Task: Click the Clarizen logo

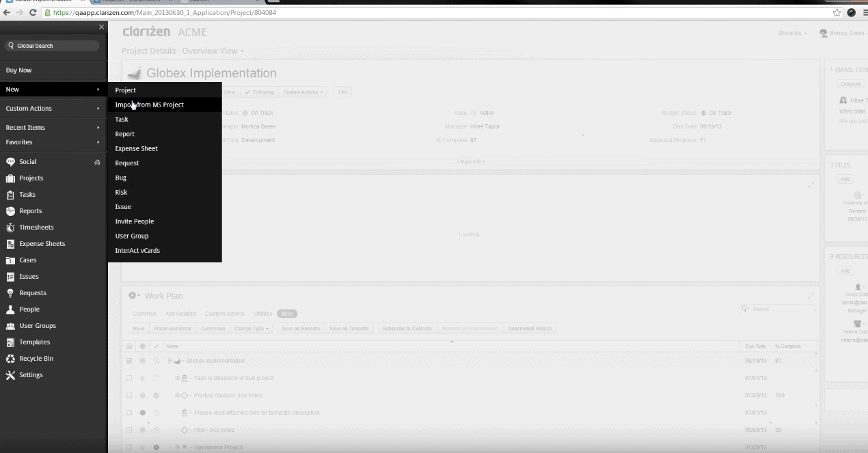Action: pyautogui.click(x=146, y=32)
